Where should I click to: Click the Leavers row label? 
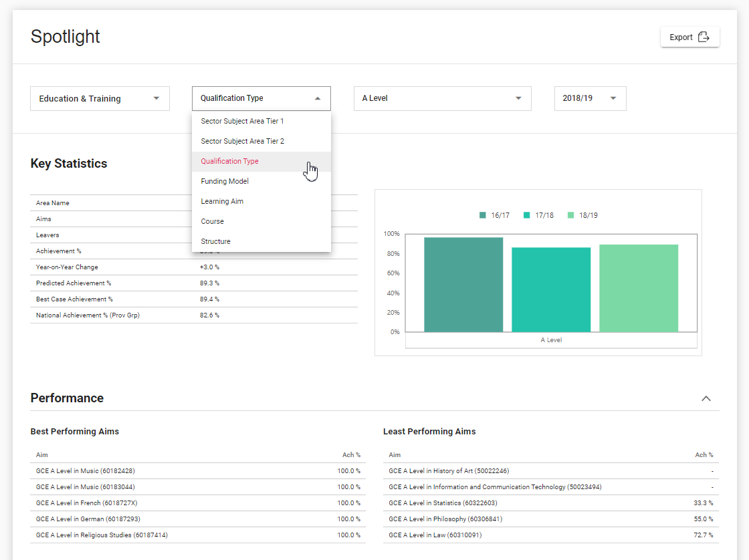pyautogui.click(x=47, y=235)
